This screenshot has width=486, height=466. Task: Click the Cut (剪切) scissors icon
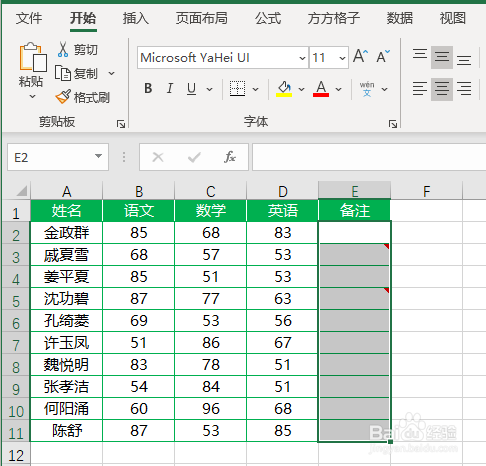[x=62, y=50]
